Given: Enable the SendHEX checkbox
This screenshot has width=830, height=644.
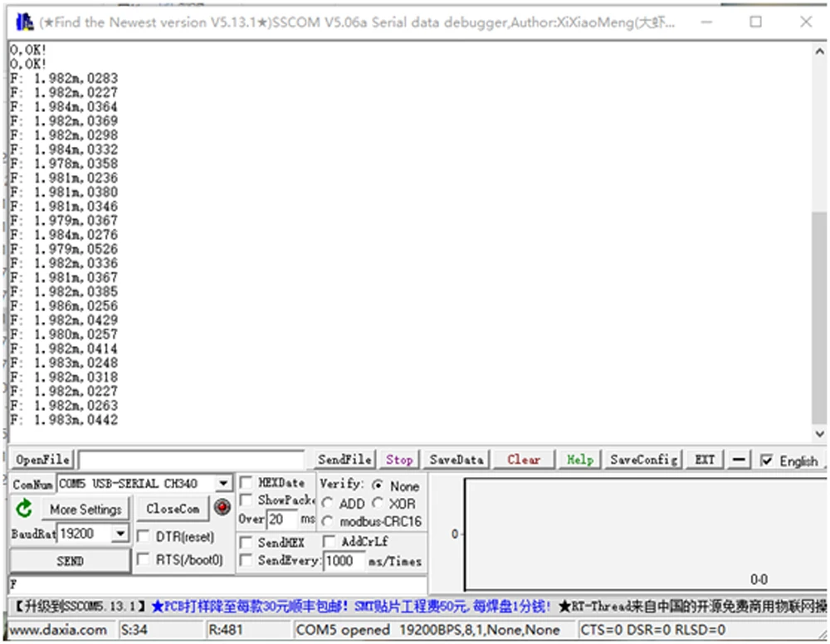Looking at the screenshot, I should click(246, 543).
